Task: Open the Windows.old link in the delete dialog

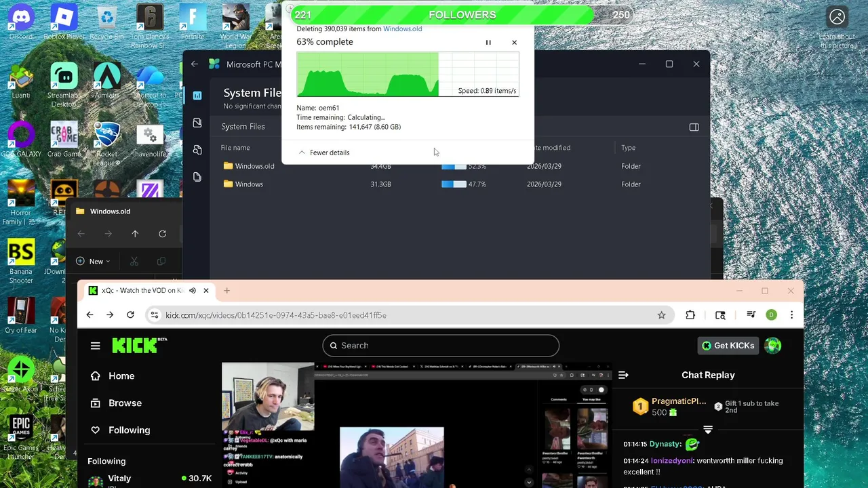Action: coord(403,28)
